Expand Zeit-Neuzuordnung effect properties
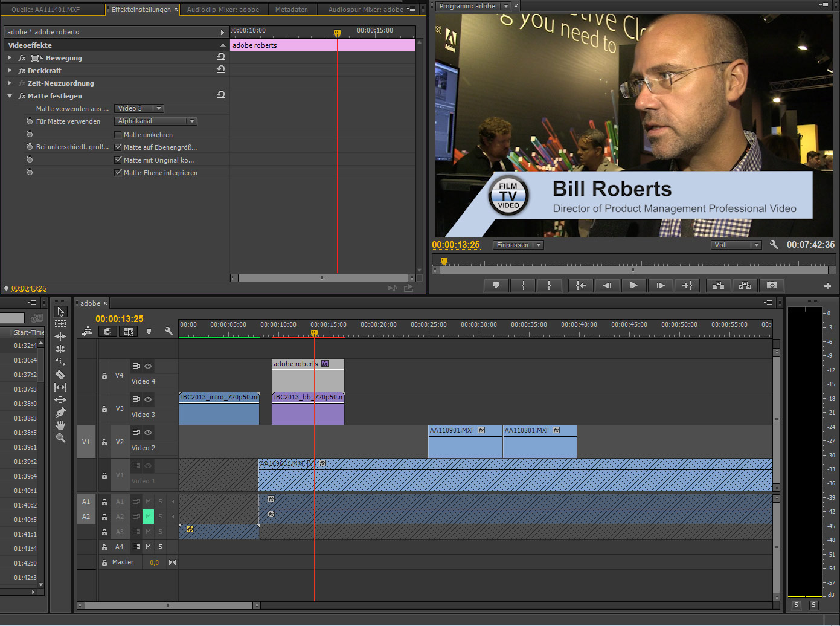 [10, 83]
